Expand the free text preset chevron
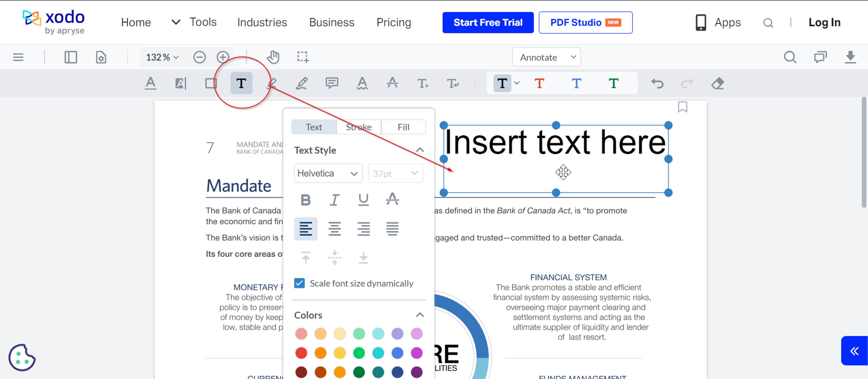The width and height of the screenshot is (868, 379). pyautogui.click(x=517, y=83)
